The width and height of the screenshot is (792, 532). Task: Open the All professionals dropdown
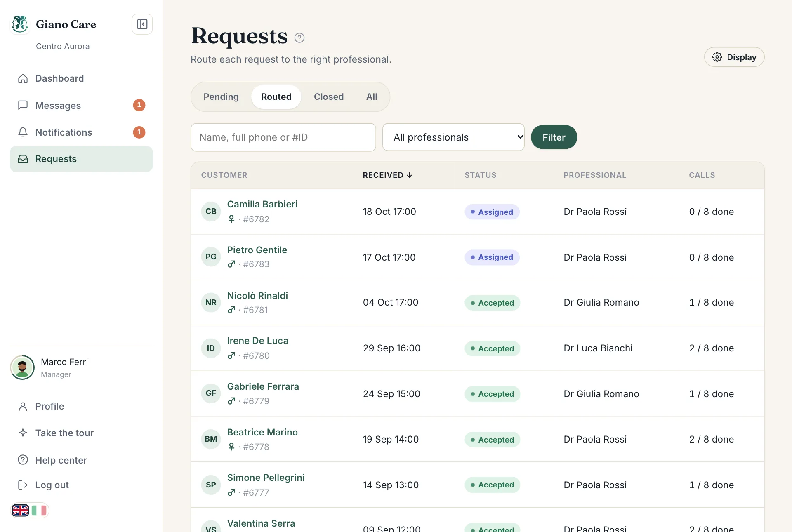click(453, 137)
